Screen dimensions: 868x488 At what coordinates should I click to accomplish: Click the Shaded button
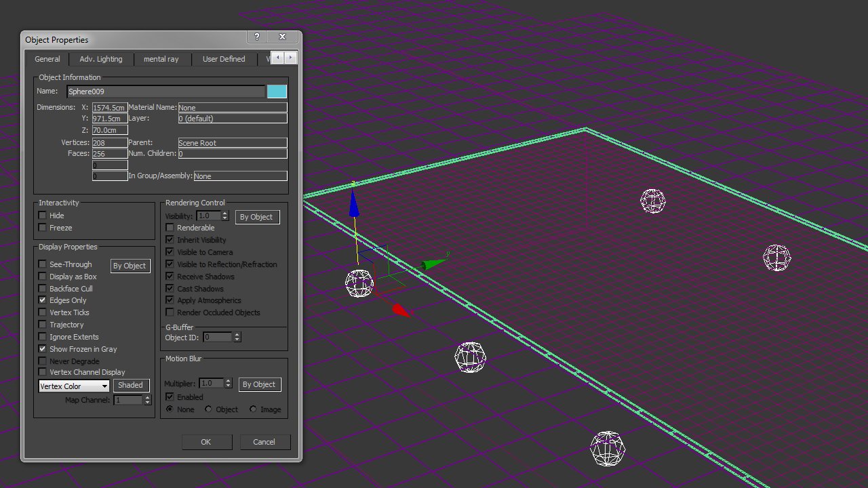pyautogui.click(x=130, y=386)
